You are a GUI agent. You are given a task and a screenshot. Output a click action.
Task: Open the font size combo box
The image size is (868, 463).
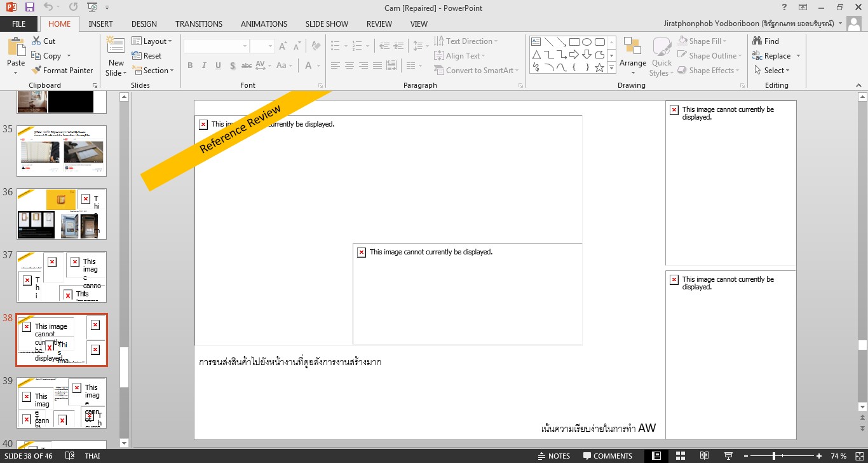pos(262,46)
